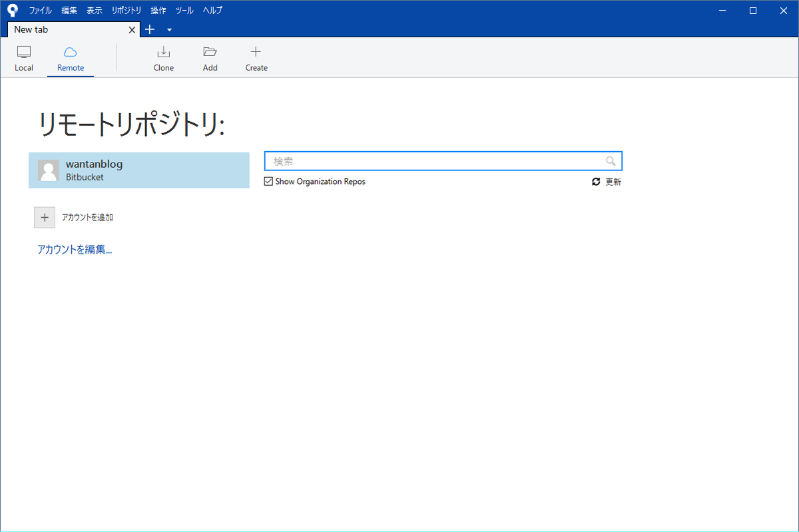Screen dimensions: 799x532
Task: Click the 更新 refresh icon
Action: (596, 181)
